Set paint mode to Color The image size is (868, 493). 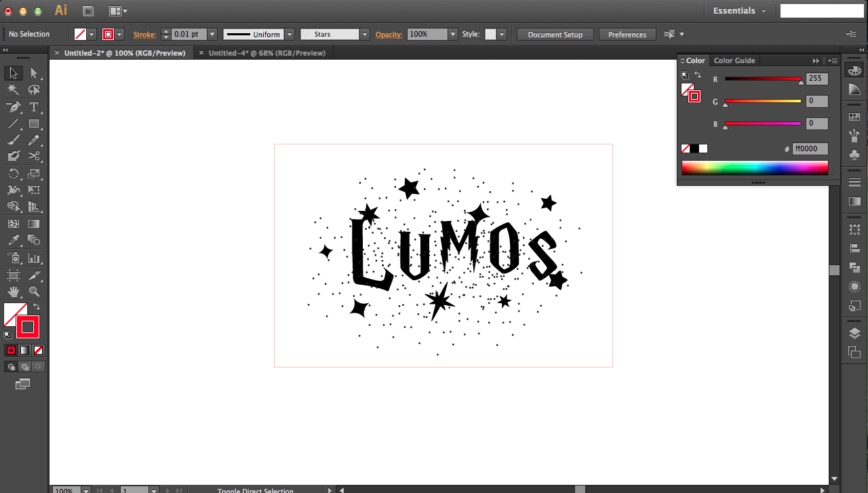click(x=11, y=350)
